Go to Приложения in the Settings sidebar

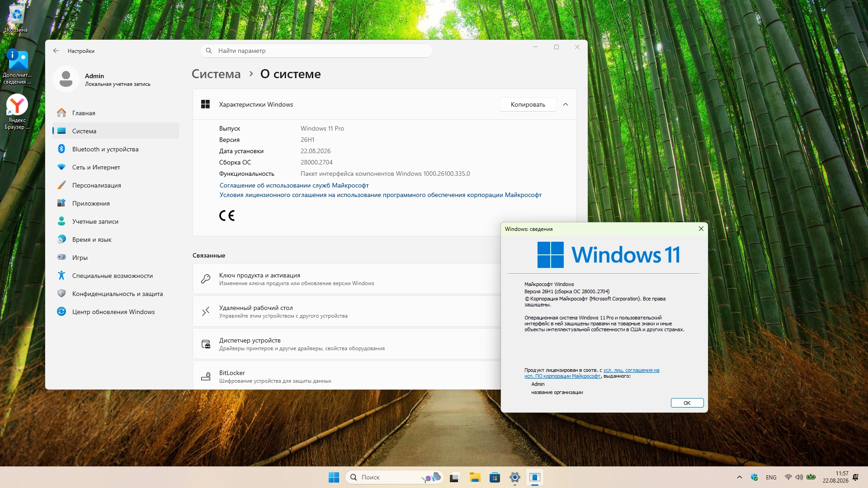(116, 203)
